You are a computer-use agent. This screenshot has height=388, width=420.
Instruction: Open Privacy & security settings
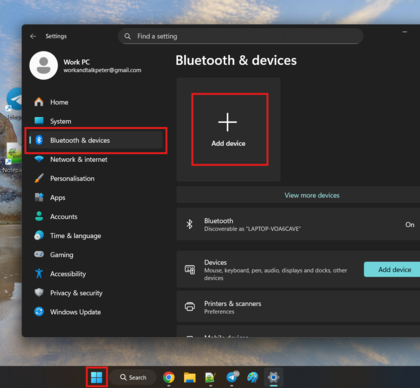96,293
